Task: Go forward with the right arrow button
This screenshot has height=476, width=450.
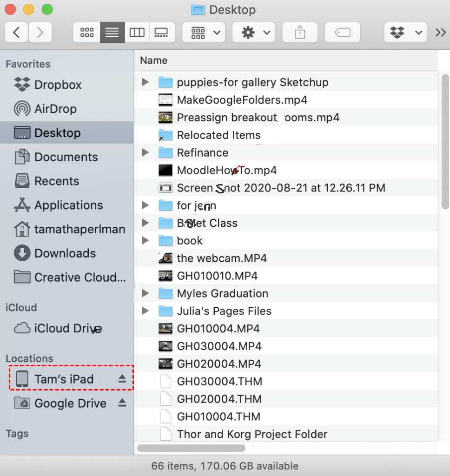Action: point(40,33)
